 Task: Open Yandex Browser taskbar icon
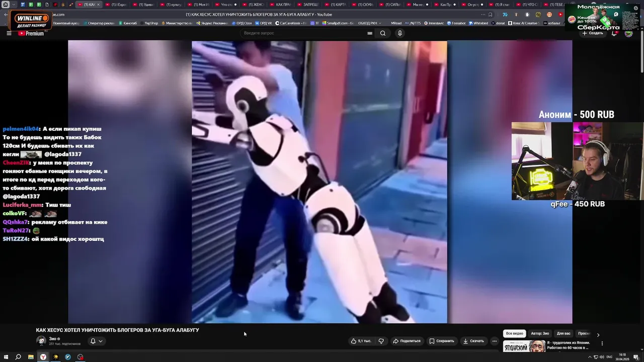43,357
